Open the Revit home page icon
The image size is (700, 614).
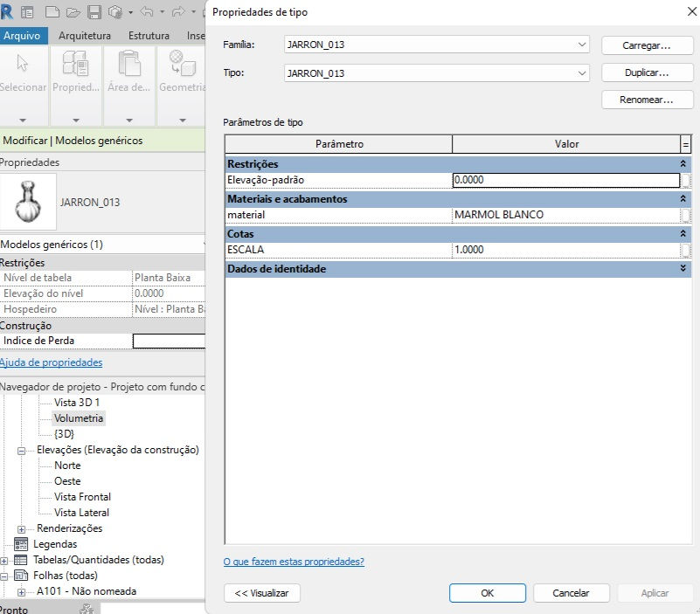pyautogui.click(x=27, y=12)
